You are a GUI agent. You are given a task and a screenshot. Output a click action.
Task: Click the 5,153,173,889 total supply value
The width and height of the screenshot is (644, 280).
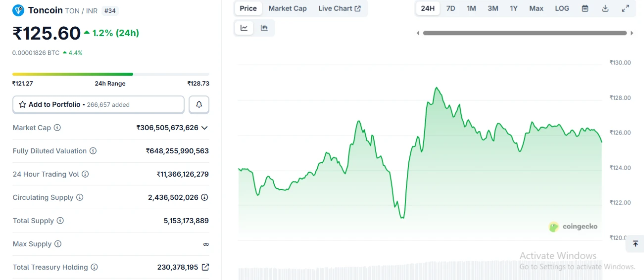click(186, 221)
